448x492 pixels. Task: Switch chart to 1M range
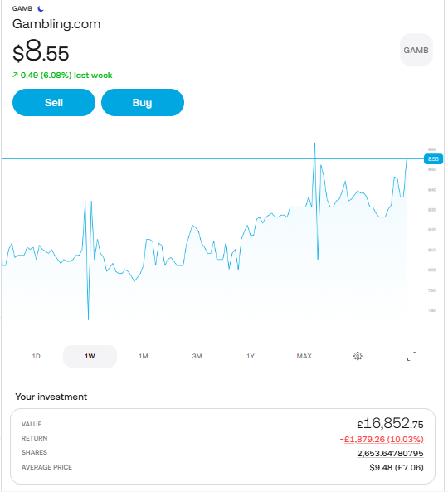coord(144,356)
